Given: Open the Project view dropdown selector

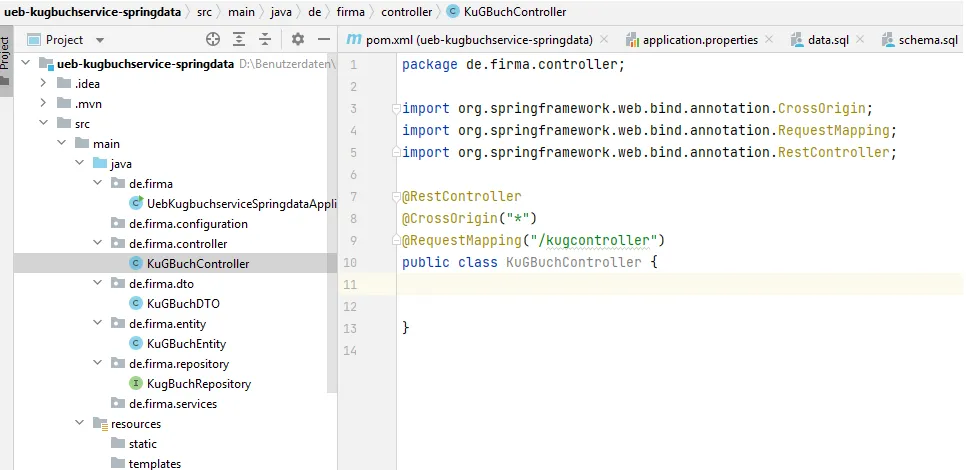Looking at the screenshot, I should point(100,41).
